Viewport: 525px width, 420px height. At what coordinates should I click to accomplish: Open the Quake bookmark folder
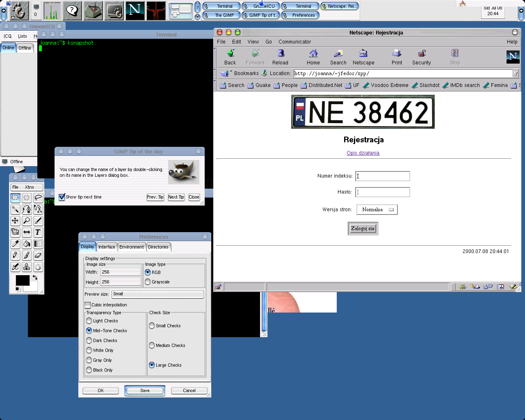pos(259,85)
